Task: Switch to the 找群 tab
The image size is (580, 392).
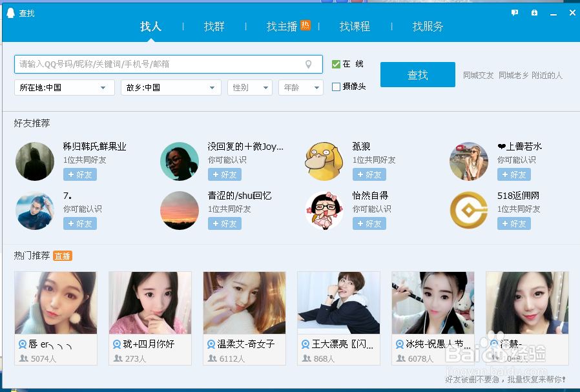Action: point(214,26)
